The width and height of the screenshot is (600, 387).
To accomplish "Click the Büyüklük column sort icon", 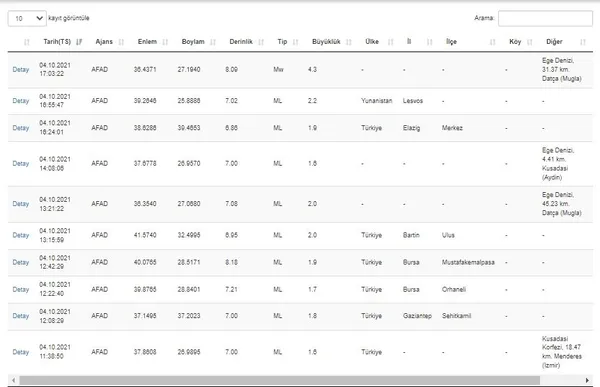I will tap(349, 42).
